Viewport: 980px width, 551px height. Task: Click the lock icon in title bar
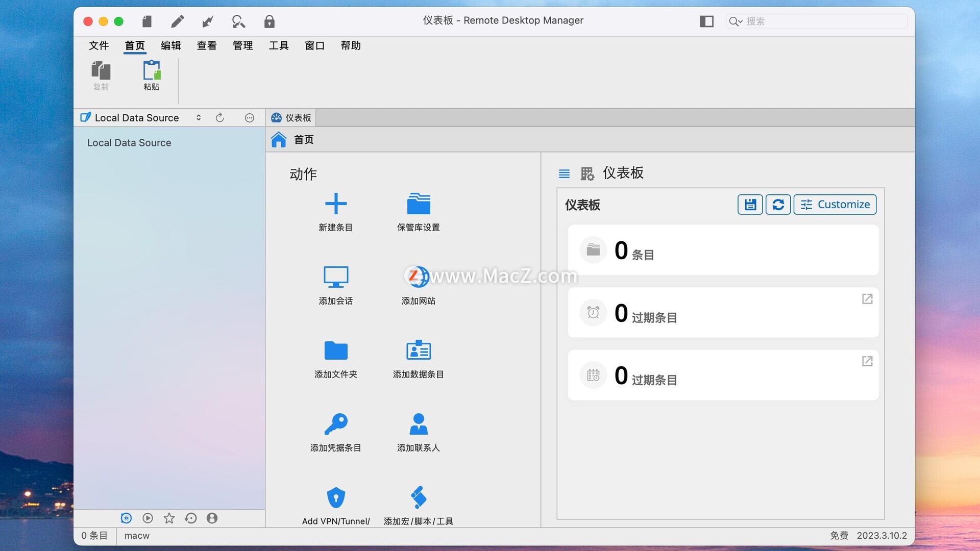pos(269,21)
